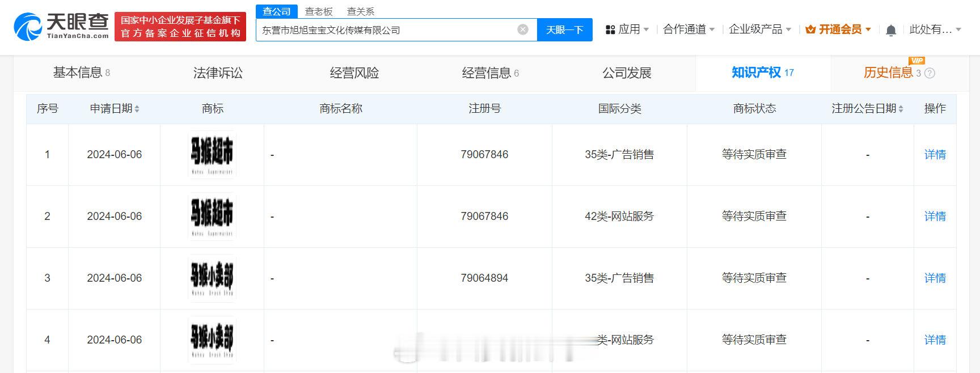The height and width of the screenshot is (373, 980).
Task: Open 详情 for trademark row 2
Action: [935, 216]
